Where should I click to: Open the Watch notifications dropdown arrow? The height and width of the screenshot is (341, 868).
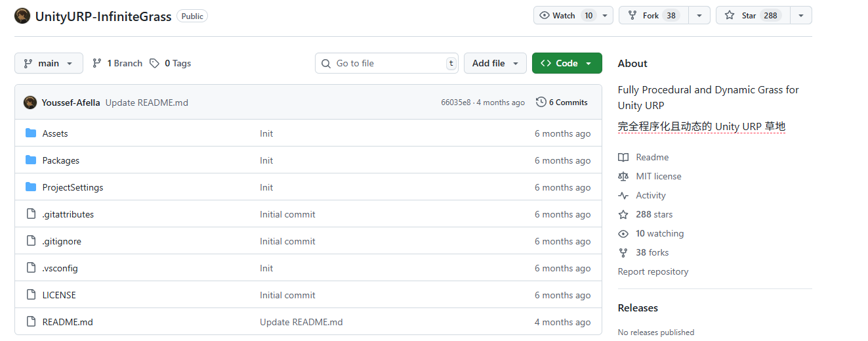click(606, 15)
